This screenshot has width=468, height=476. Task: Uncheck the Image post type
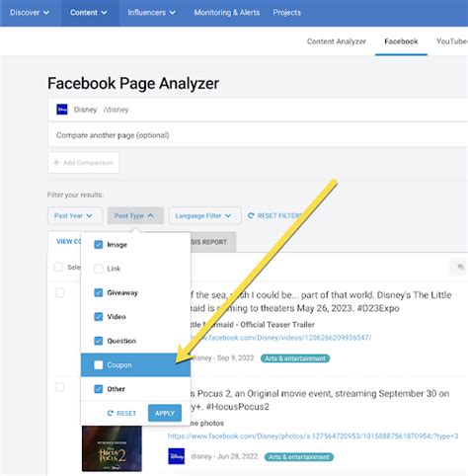[x=99, y=245]
